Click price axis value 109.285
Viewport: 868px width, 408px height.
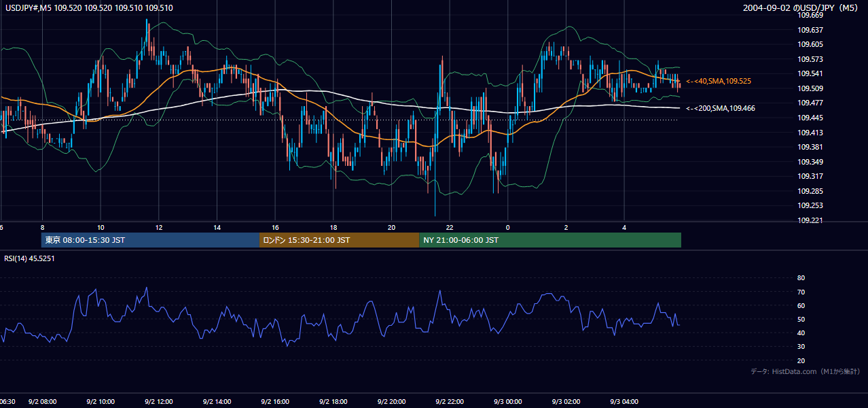[810, 191]
